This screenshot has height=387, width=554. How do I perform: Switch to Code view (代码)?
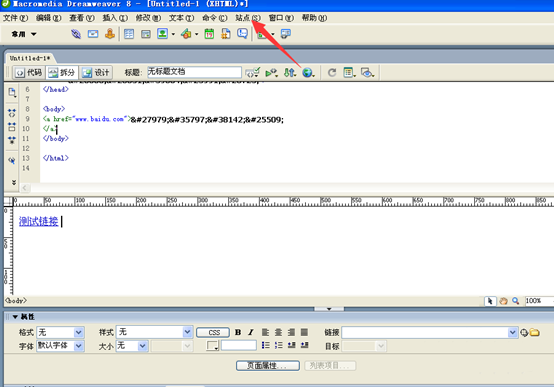pyautogui.click(x=29, y=72)
